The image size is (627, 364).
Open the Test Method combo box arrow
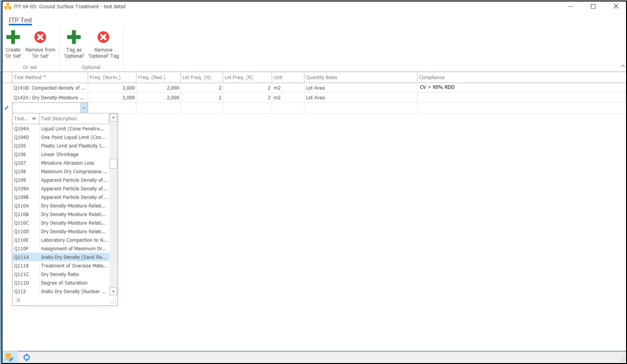[84, 108]
